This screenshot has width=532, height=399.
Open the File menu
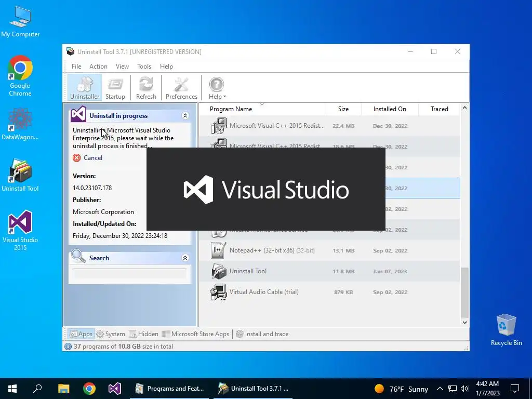tap(76, 66)
